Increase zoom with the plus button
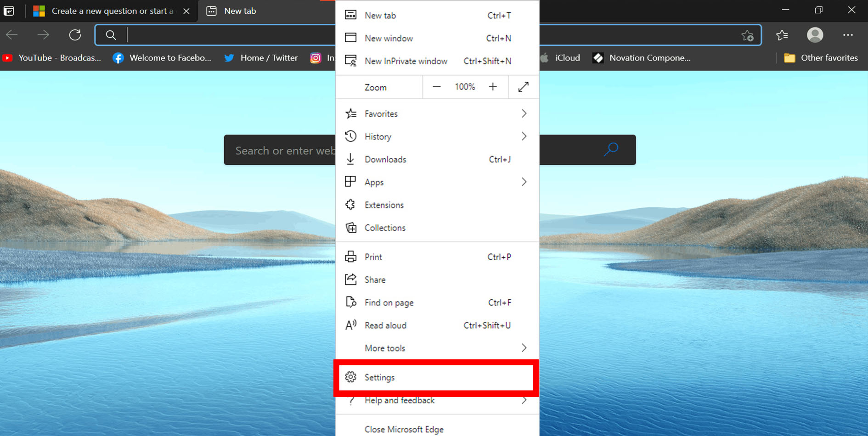The width and height of the screenshot is (868, 436). (493, 87)
